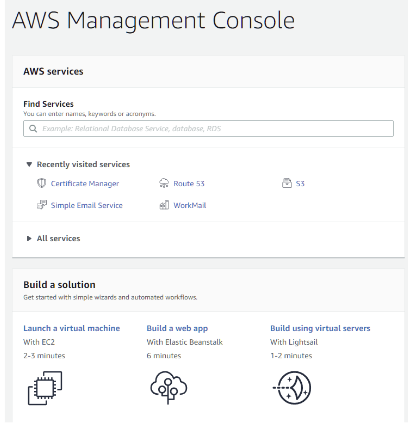The height and width of the screenshot is (430, 408).
Task: Click the Route 53 cloud icon
Action: pyautogui.click(x=164, y=183)
